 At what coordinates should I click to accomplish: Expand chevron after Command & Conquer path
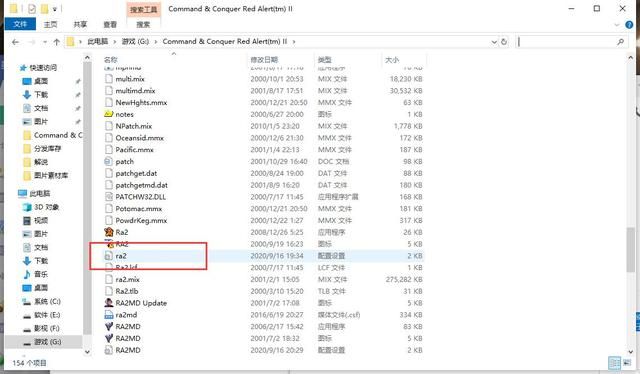click(294, 42)
